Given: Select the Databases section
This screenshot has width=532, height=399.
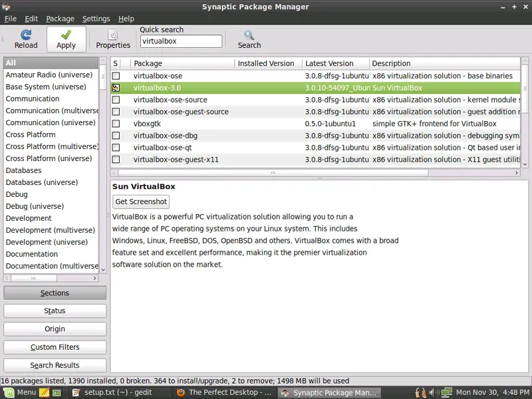Looking at the screenshot, I should click(x=51, y=170).
